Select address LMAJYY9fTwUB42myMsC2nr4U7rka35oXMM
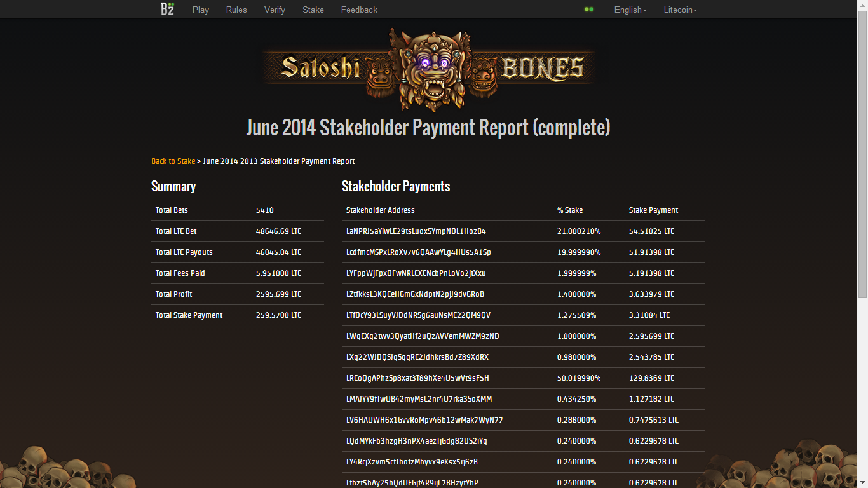The width and height of the screenshot is (868, 488). [x=419, y=399]
